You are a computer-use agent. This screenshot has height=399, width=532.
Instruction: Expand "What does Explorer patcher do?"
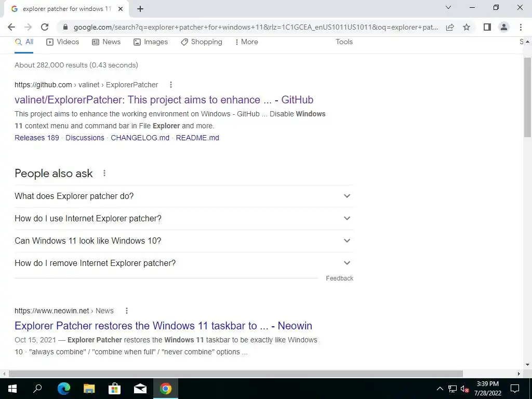point(184,196)
